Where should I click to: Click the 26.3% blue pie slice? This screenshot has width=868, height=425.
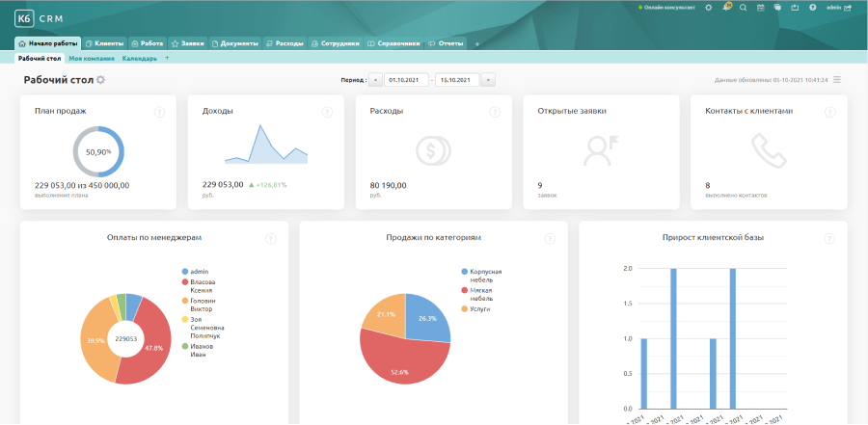(x=427, y=318)
